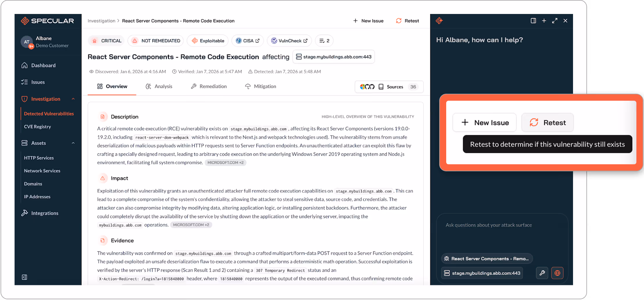The height and width of the screenshot is (300, 644).
Task: Click React Server Components context chip in chat
Action: (x=487, y=259)
